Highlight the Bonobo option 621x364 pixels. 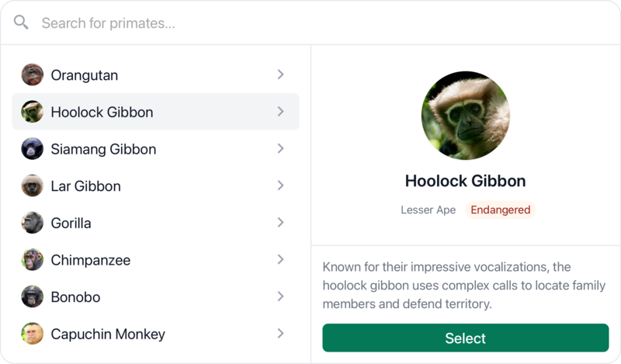(x=156, y=296)
